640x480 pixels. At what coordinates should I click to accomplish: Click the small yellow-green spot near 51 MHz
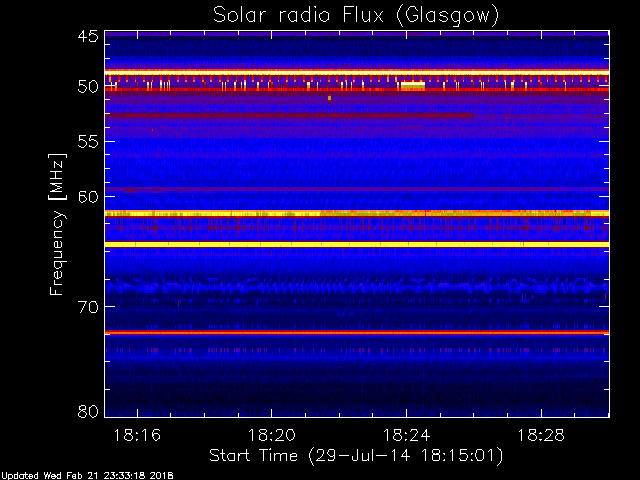(329, 98)
